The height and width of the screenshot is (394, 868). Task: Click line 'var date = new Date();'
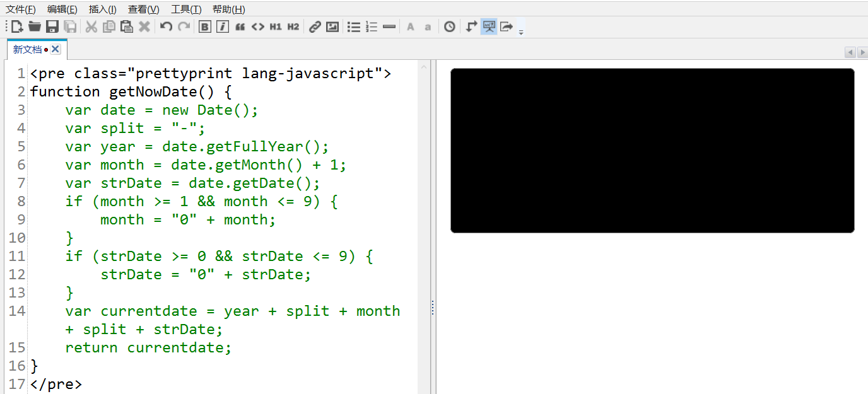click(x=161, y=110)
